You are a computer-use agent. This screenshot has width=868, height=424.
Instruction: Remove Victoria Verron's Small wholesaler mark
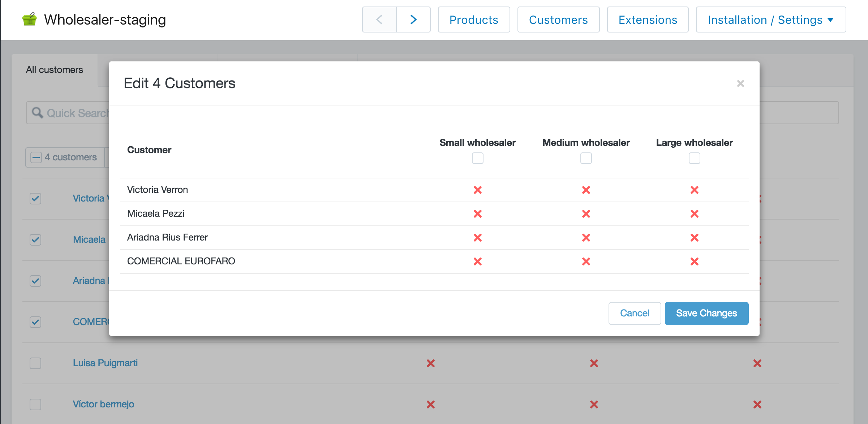[x=478, y=190]
